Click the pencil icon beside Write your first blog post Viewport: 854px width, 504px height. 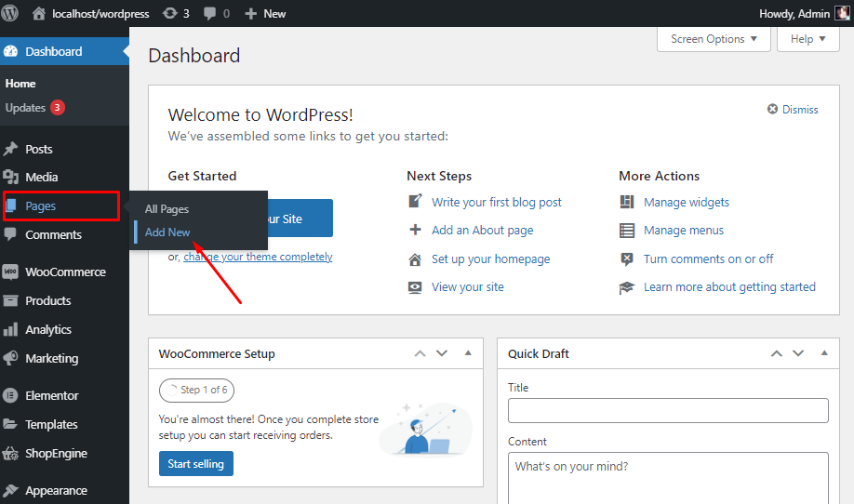click(415, 202)
